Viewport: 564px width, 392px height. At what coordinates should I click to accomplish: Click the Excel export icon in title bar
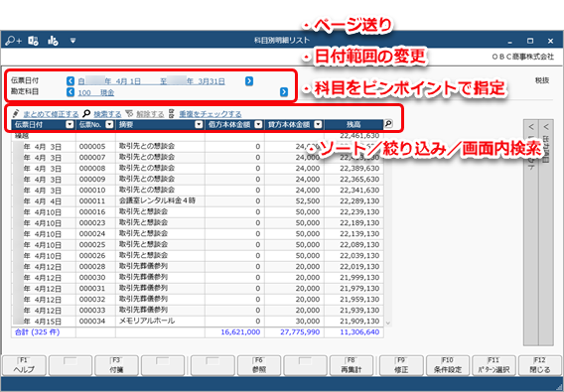(x=34, y=41)
